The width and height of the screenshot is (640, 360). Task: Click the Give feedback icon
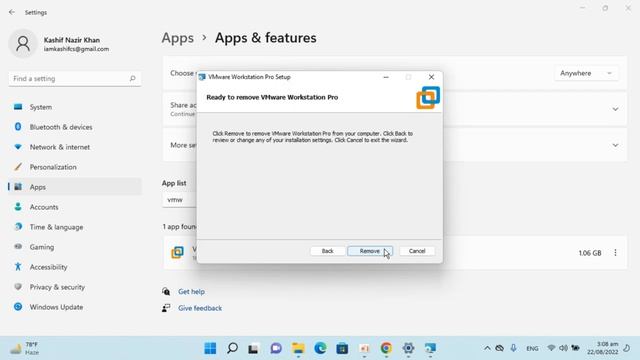(x=166, y=308)
